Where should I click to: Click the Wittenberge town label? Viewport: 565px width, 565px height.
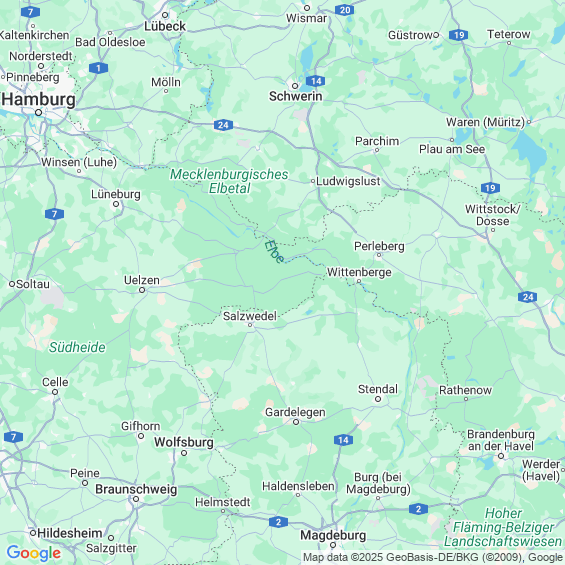[x=359, y=272]
